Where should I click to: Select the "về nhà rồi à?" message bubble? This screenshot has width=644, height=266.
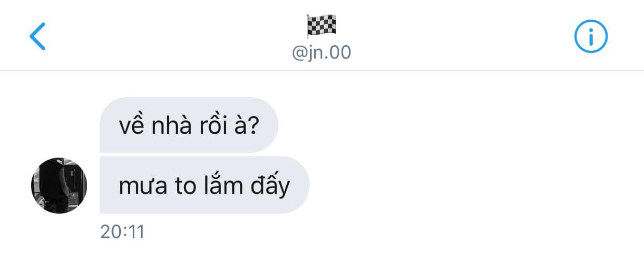189,125
